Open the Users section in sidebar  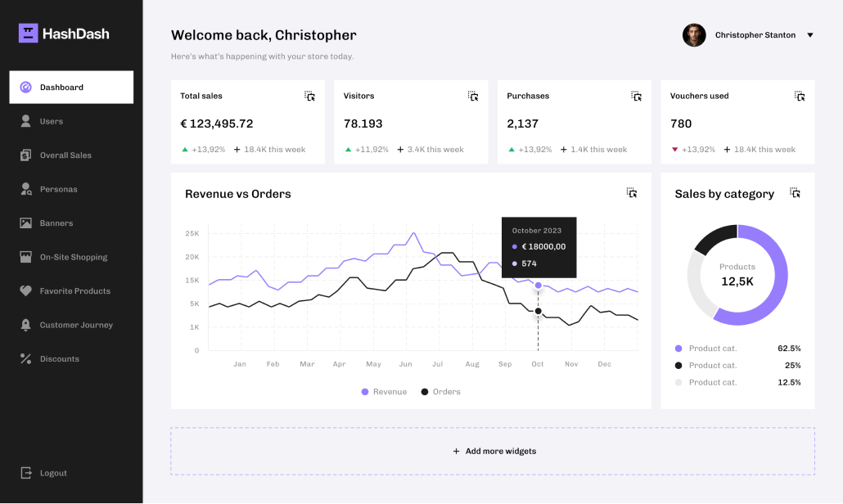tap(52, 120)
